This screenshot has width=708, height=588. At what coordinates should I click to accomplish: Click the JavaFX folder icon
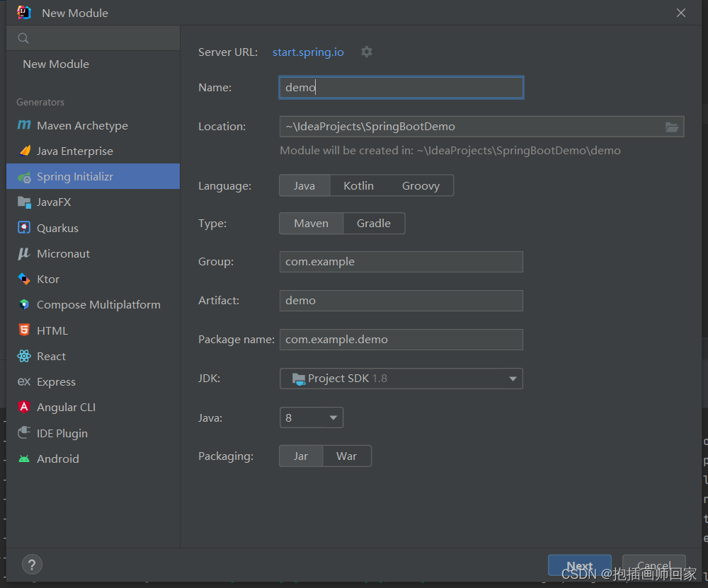click(24, 202)
